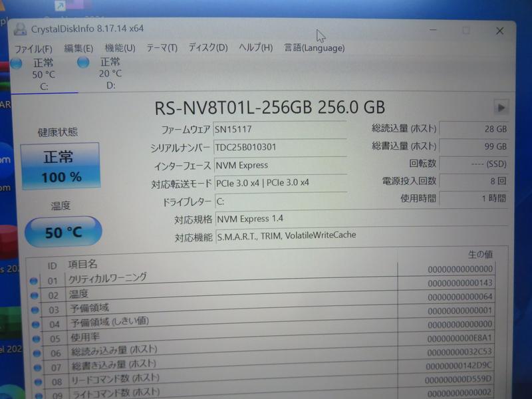Image resolution: width=532 pixels, height=399 pixels.
Task: Click the status dot for row 03 予備領域
Action: click(35, 310)
